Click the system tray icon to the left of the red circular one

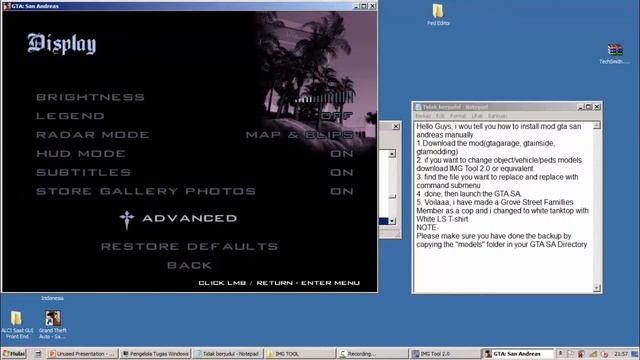point(593,354)
